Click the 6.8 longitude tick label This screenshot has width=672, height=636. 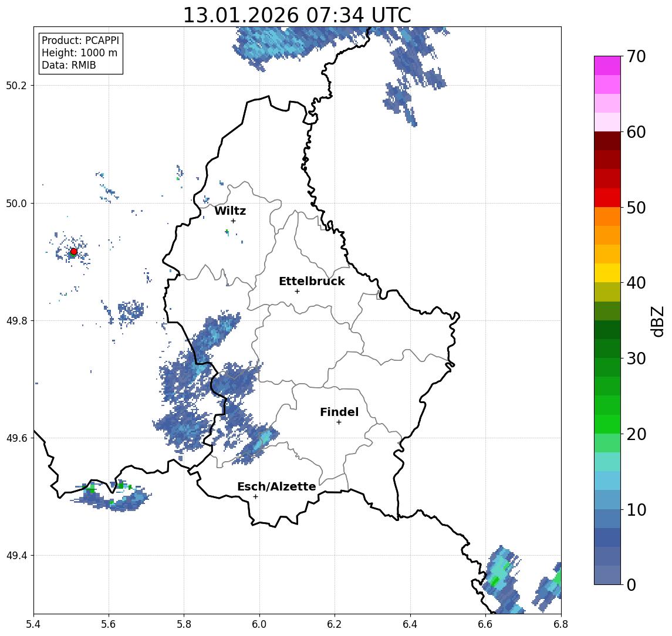[560, 624]
